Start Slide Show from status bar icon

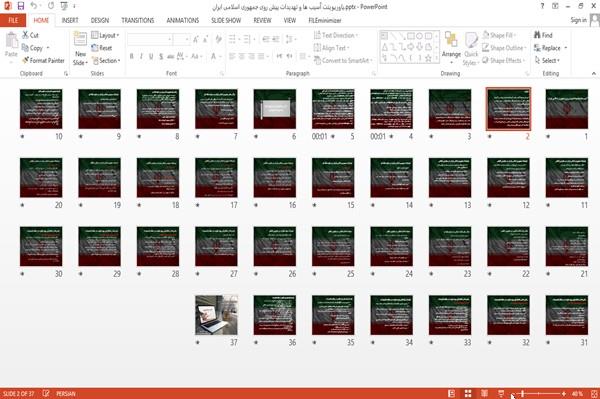pyautogui.click(x=501, y=394)
